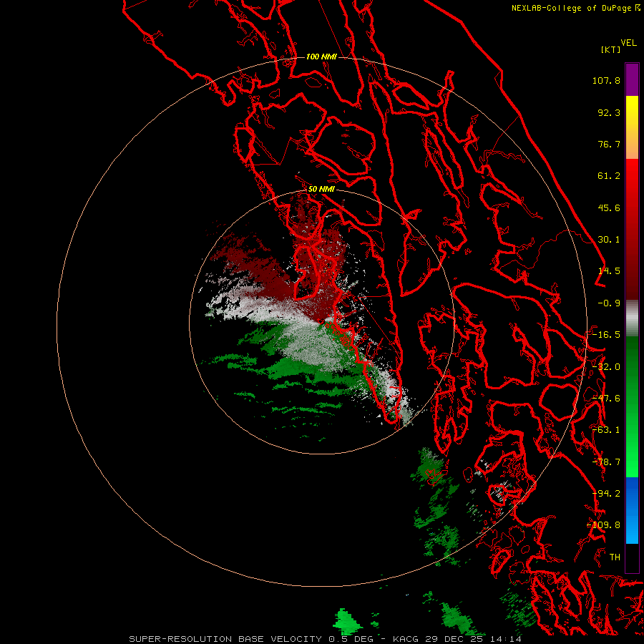Click the -0.9 legend value
Image resolution: width=644 pixels, height=644 pixels.
(x=609, y=303)
